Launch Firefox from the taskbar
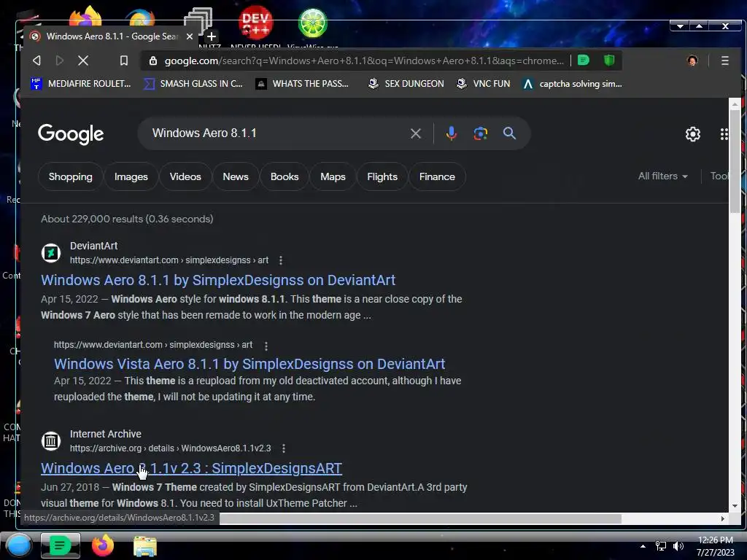747x560 pixels. [x=103, y=545]
